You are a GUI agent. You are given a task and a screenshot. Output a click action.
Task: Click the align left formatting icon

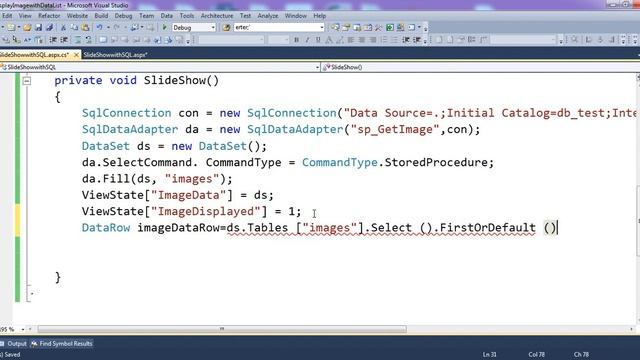click(x=351, y=40)
